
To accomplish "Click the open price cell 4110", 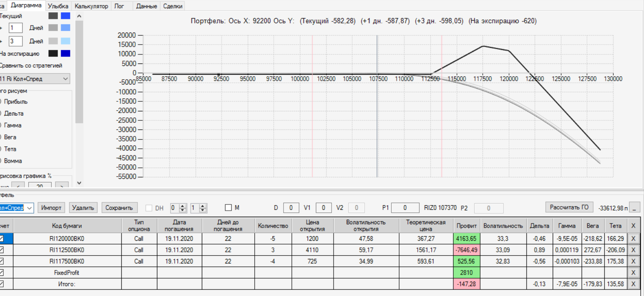I will [x=312, y=250].
